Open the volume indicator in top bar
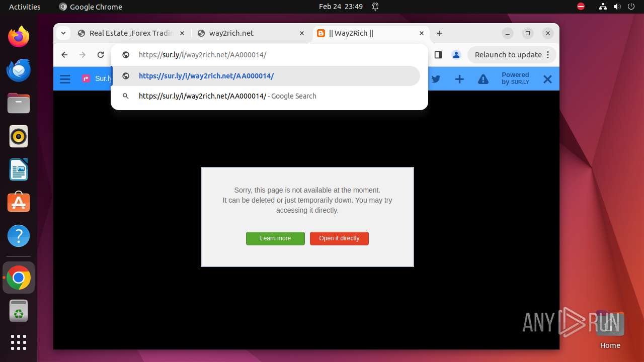The width and height of the screenshot is (644, 362). [x=617, y=7]
